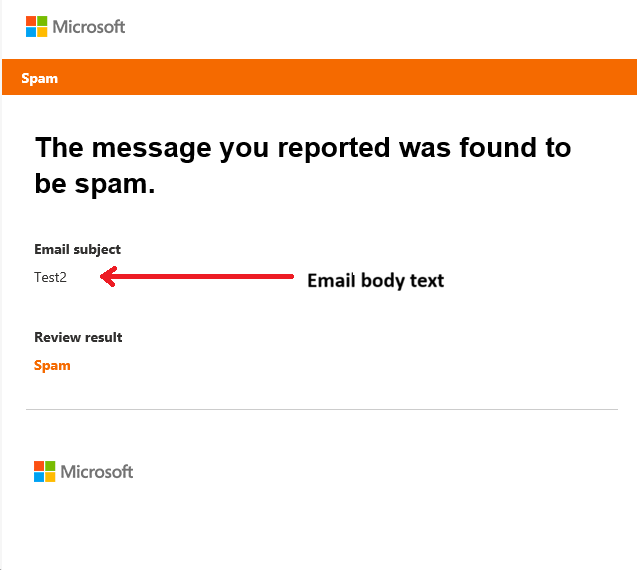The height and width of the screenshot is (570, 637).
Task: Click the red square of header Microsoft logo
Action: pos(31,21)
